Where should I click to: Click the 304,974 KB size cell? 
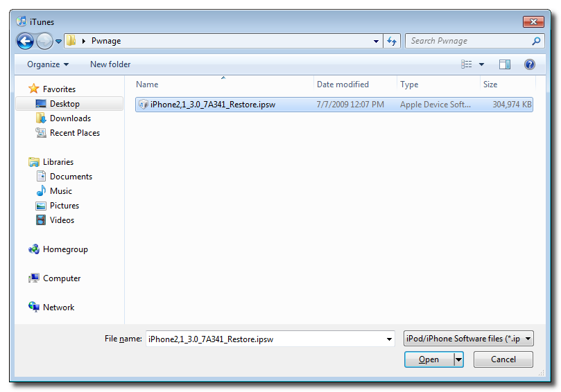point(512,105)
